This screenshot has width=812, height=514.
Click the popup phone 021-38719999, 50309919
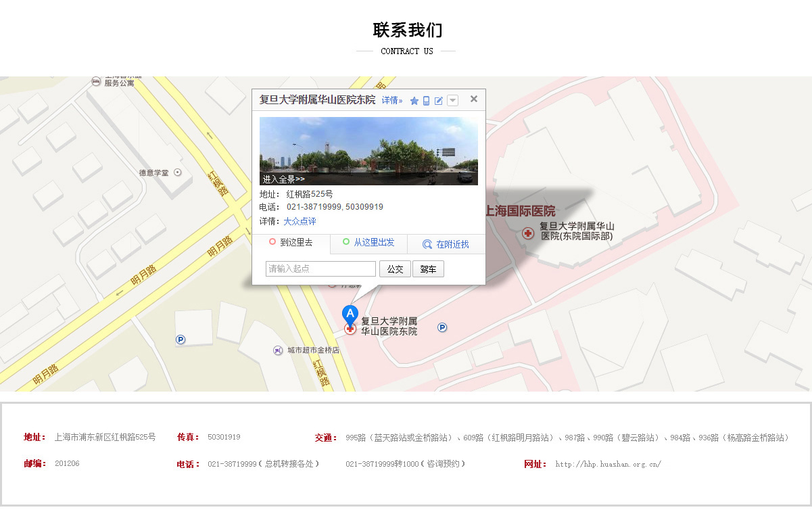(x=335, y=207)
